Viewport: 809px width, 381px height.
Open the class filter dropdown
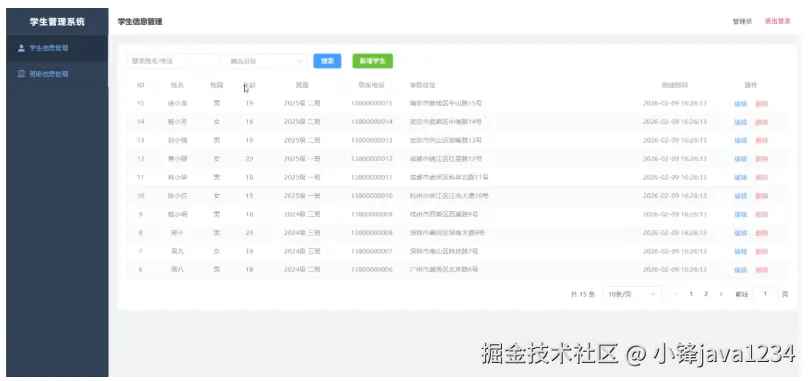tap(266, 61)
